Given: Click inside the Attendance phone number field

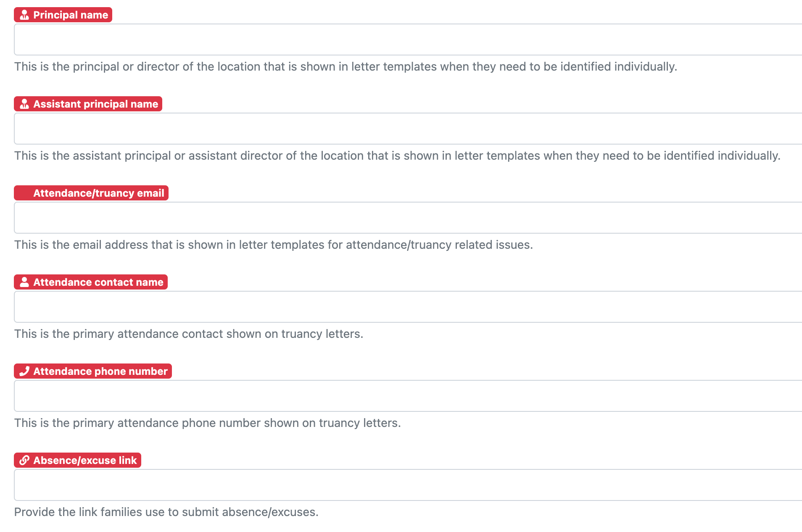Looking at the screenshot, I should 408,396.
